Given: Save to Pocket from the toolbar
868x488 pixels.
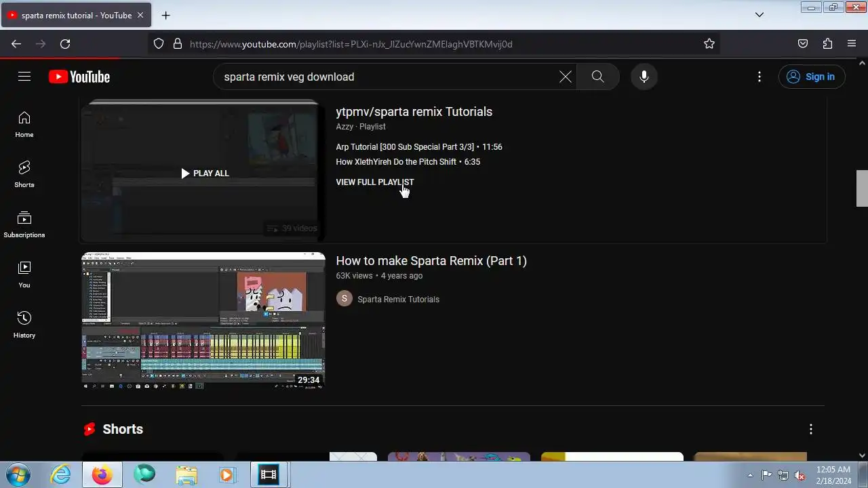Looking at the screenshot, I should pos(803,44).
